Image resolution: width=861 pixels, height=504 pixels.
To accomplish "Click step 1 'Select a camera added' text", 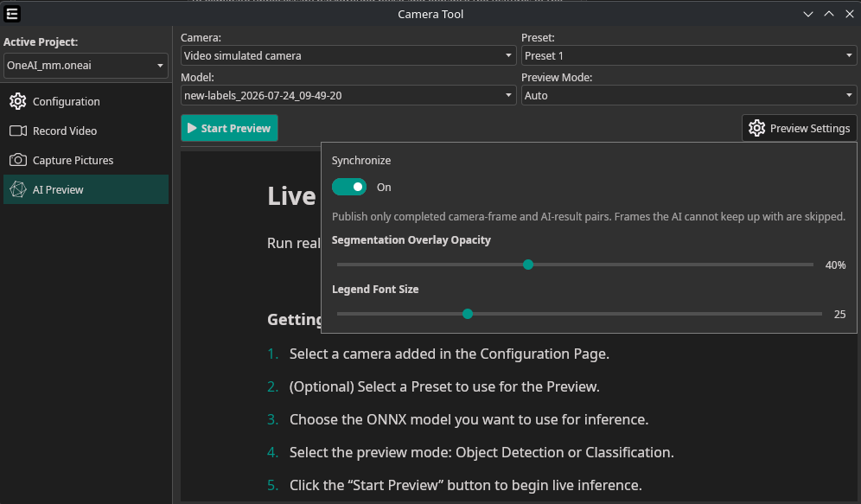I will 450,354.
